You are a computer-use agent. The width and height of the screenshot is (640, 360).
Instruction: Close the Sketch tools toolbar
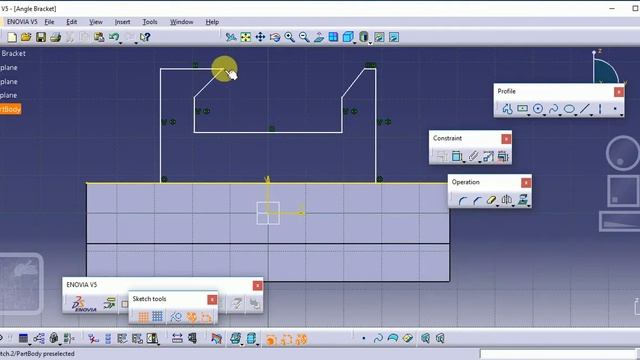click(x=212, y=300)
